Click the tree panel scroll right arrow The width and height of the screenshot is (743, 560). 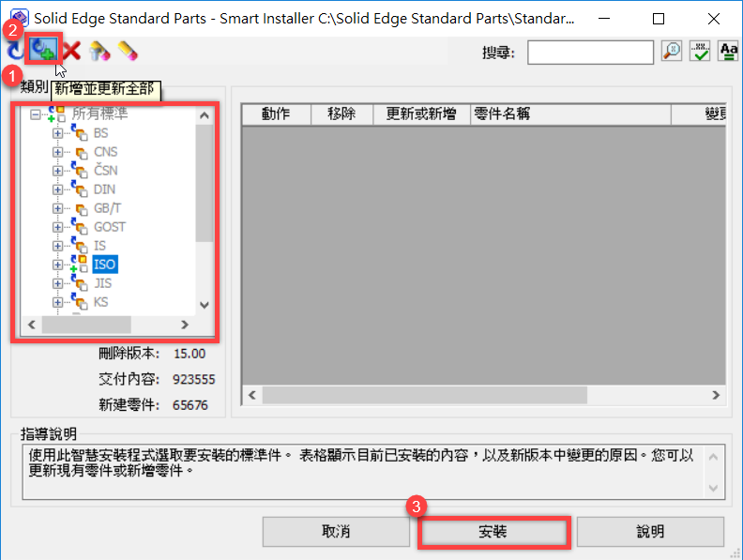(185, 325)
